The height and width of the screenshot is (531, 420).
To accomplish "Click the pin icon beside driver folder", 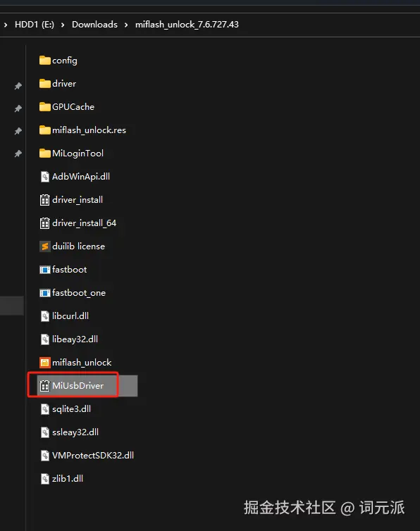I will [18, 86].
